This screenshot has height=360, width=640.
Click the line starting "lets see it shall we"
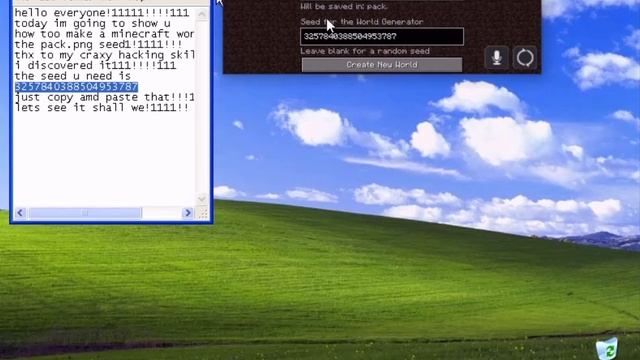pos(102,108)
